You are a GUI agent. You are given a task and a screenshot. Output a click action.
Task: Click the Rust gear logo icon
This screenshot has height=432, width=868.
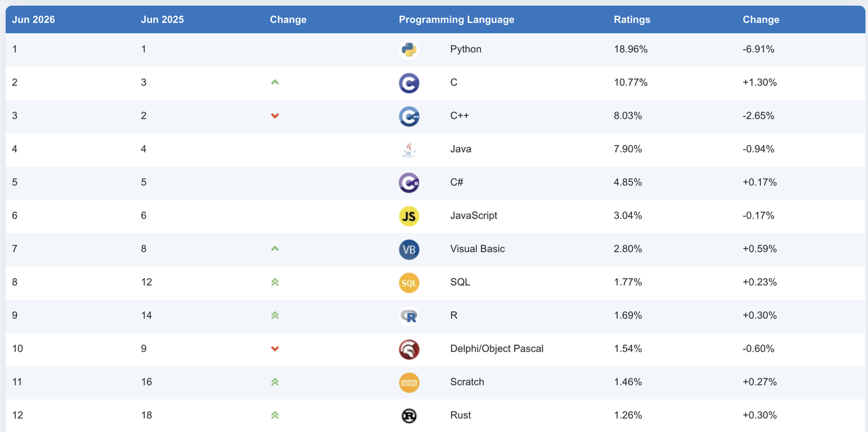tap(409, 415)
